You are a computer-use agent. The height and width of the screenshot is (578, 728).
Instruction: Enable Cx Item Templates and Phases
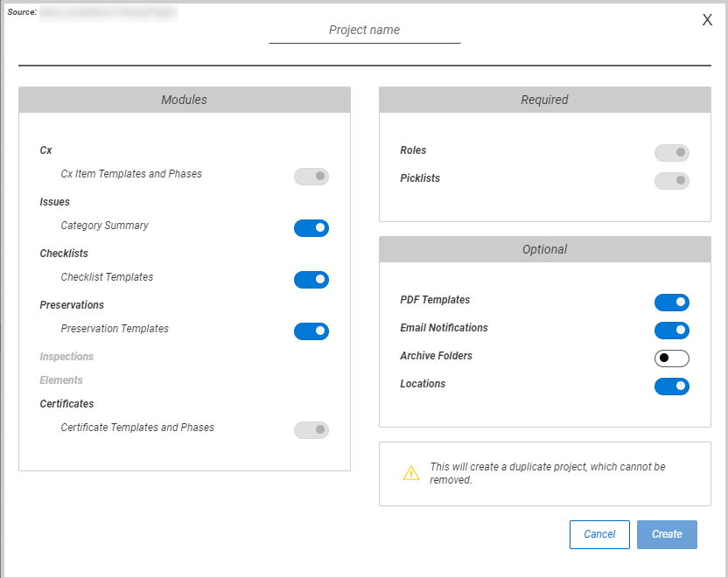(x=311, y=177)
